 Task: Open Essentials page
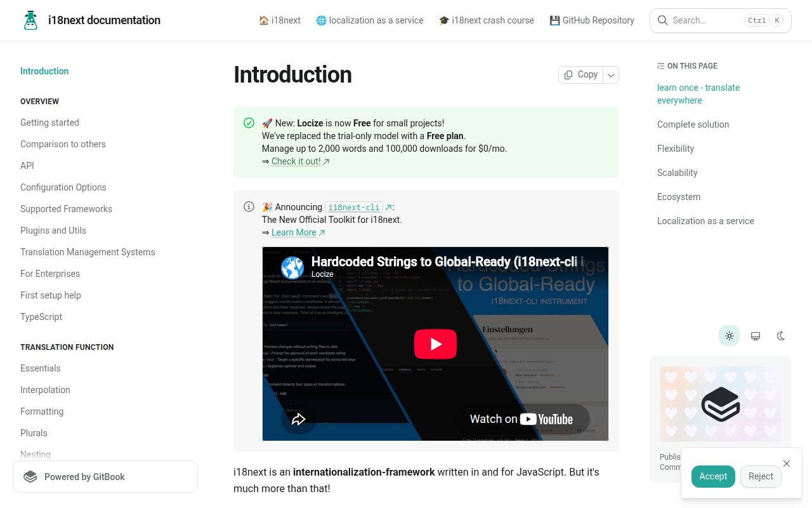[x=41, y=368]
